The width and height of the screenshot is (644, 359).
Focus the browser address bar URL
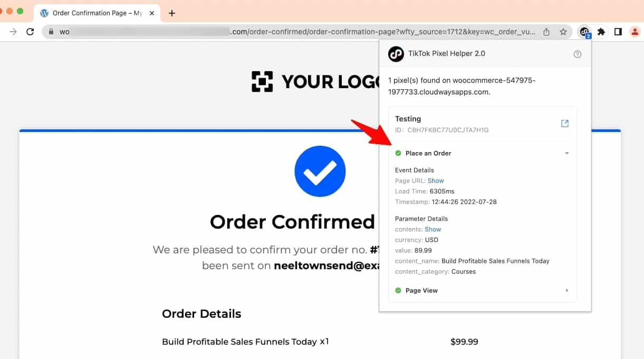(298, 32)
